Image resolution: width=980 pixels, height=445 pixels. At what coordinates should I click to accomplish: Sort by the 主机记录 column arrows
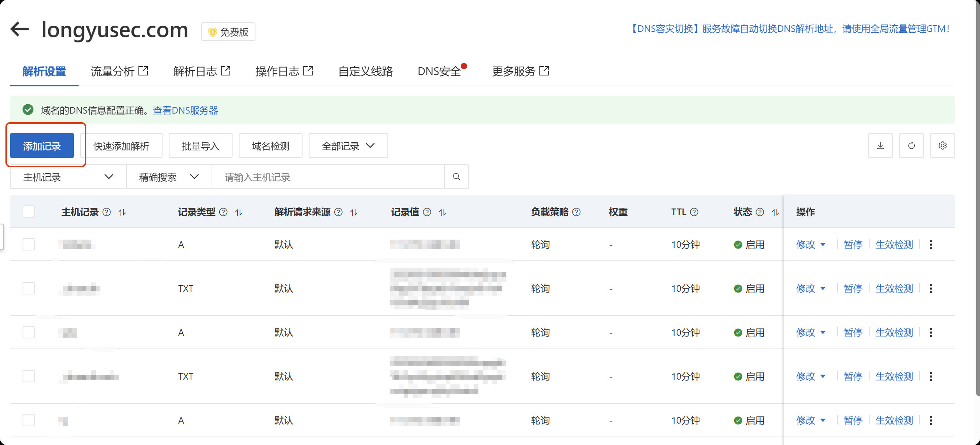[x=122, y=212]
